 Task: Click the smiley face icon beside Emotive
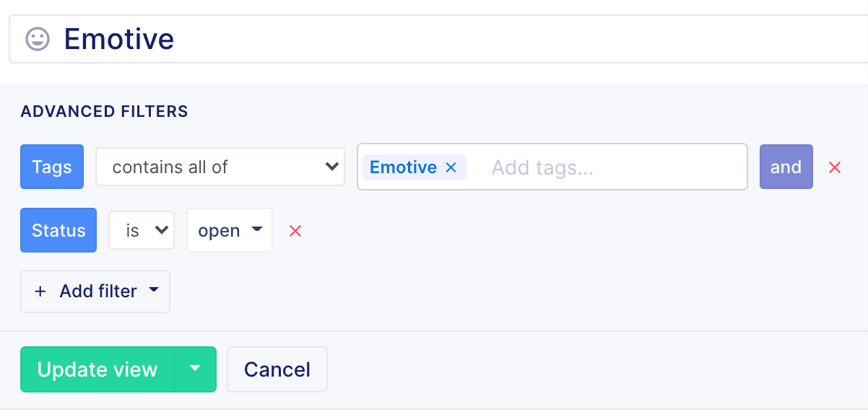(x=38, y=39)
